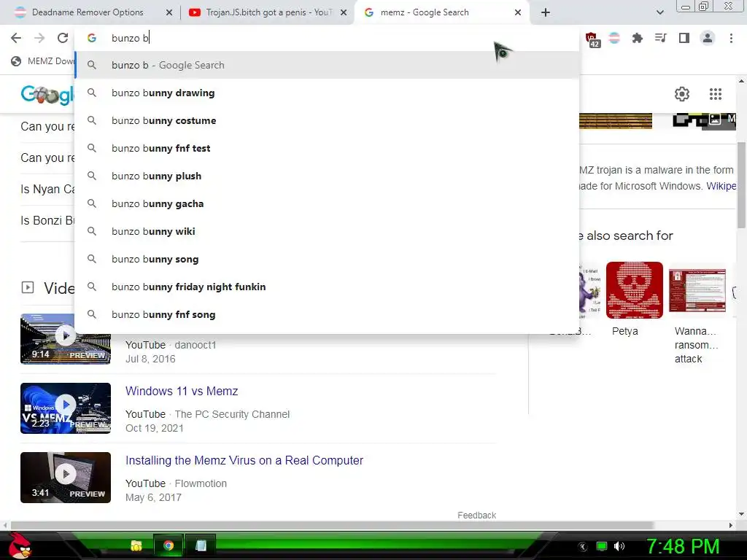Close the Trojan.JS YouTube tab
This screenshot has height=560, width=747.
click(343, 12)
